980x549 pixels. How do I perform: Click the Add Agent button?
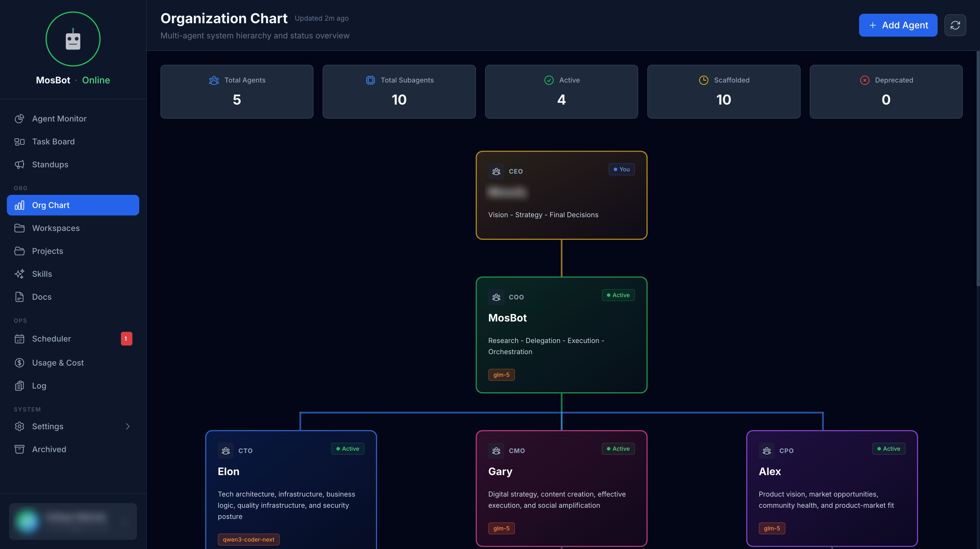click(898, 25)
